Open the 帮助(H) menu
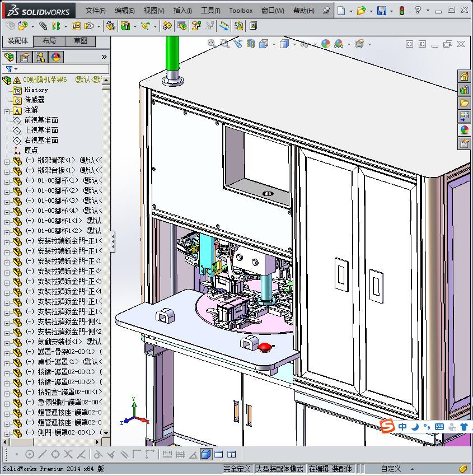This screenshot has width=473, height=476. pos(304,11)
